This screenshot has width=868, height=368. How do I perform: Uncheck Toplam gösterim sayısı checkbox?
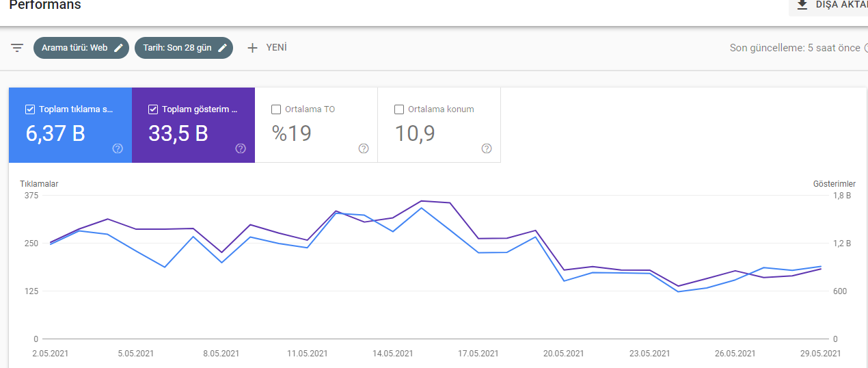[153, 109]
